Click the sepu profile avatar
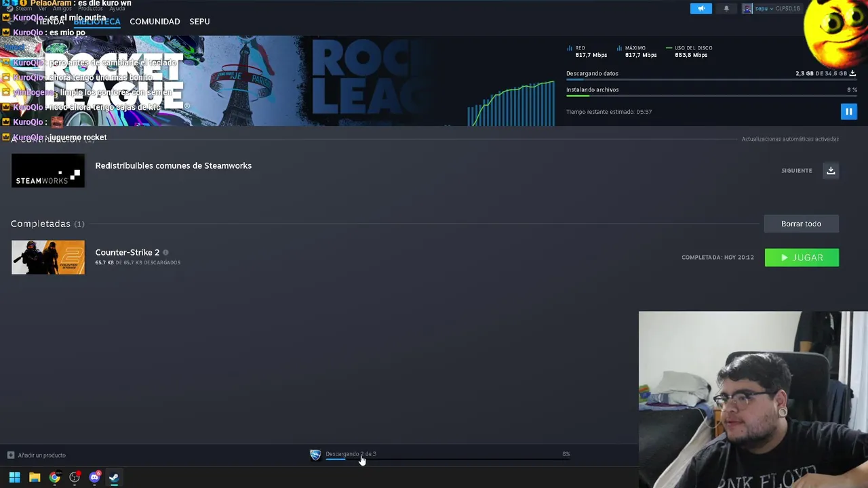 747,9
